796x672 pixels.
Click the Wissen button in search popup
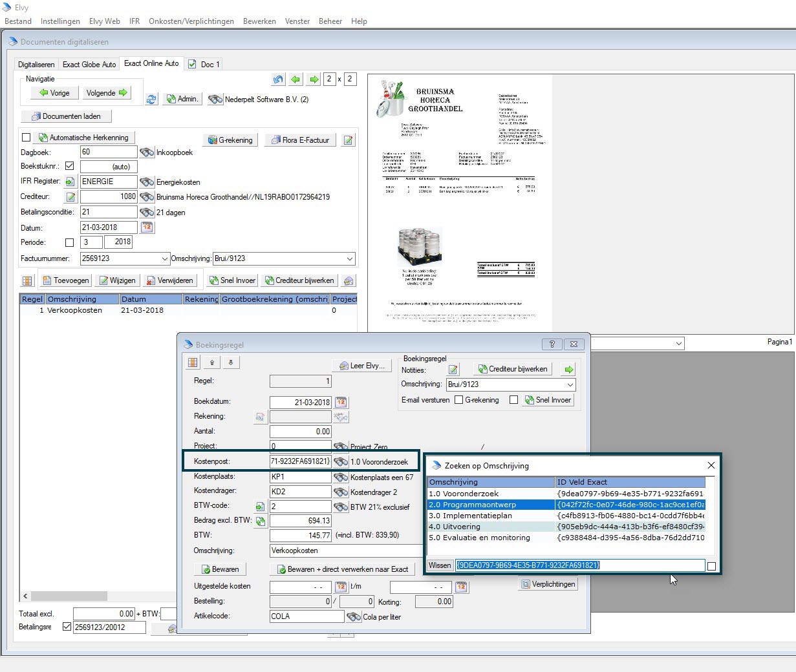pyautogui.click(x=440, y=565)
